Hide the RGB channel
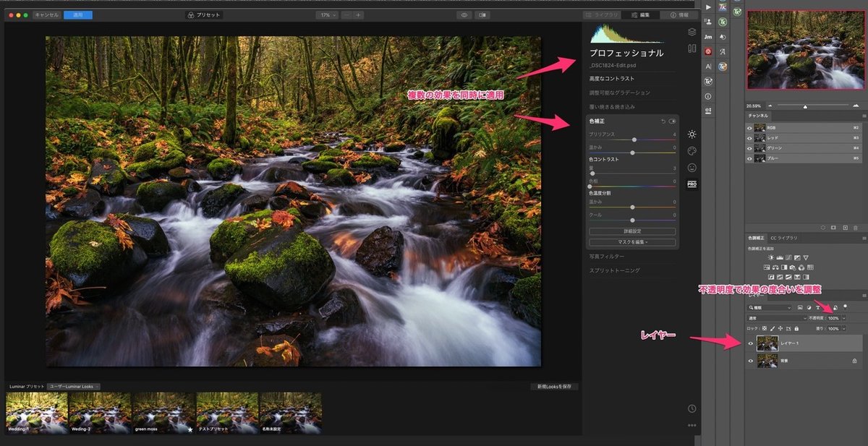The height and width of the screenshot is (446, 868). [750, 127]
